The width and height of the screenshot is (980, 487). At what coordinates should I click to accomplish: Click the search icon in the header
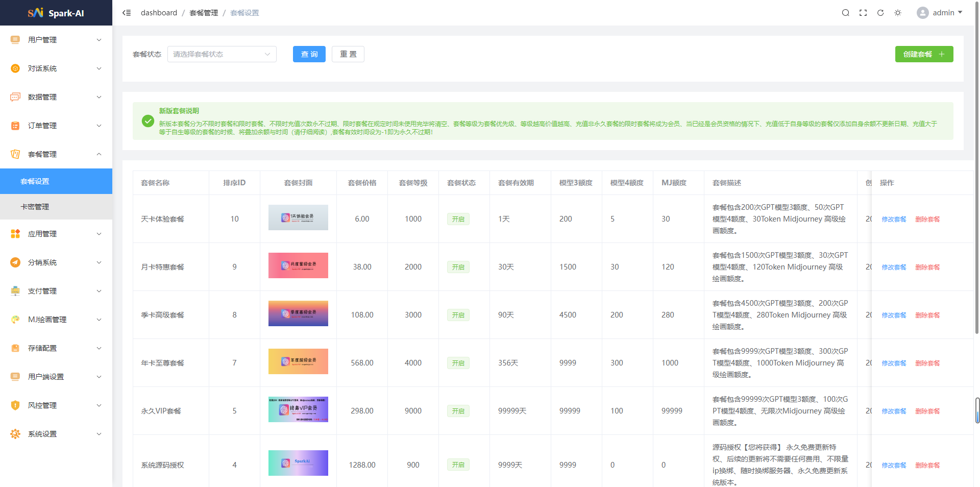tap(845, 13)
